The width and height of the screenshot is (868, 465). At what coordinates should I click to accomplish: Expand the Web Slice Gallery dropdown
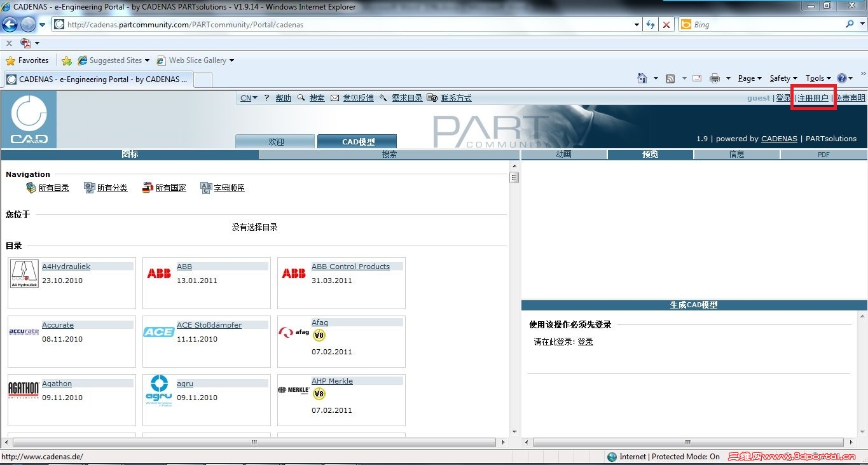tap(231, 60)
